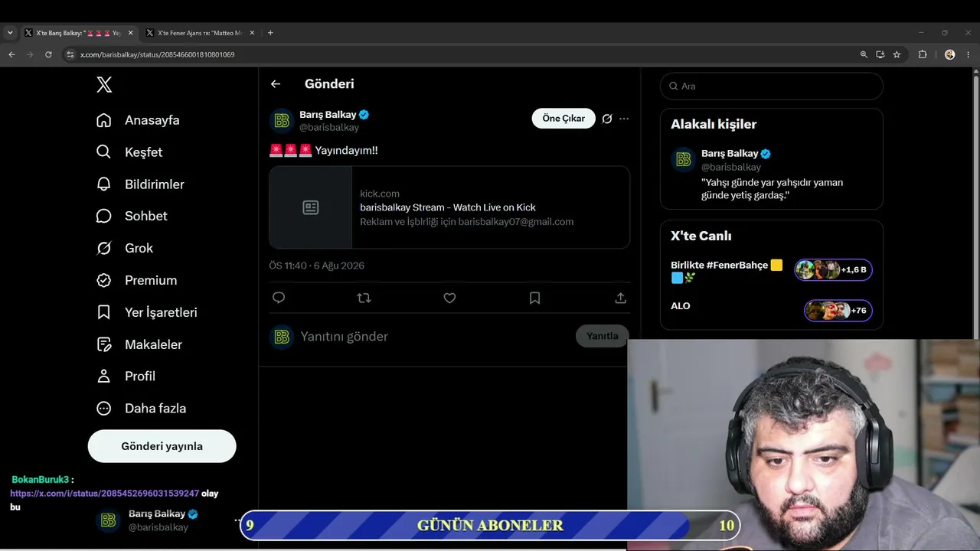
Task: Click the Profil person icon
Action: point(103,377)
